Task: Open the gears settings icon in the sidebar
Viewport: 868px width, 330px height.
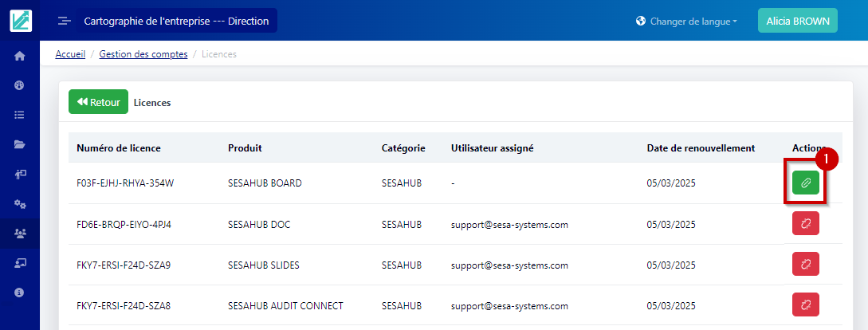Action: tap(20, 203)
